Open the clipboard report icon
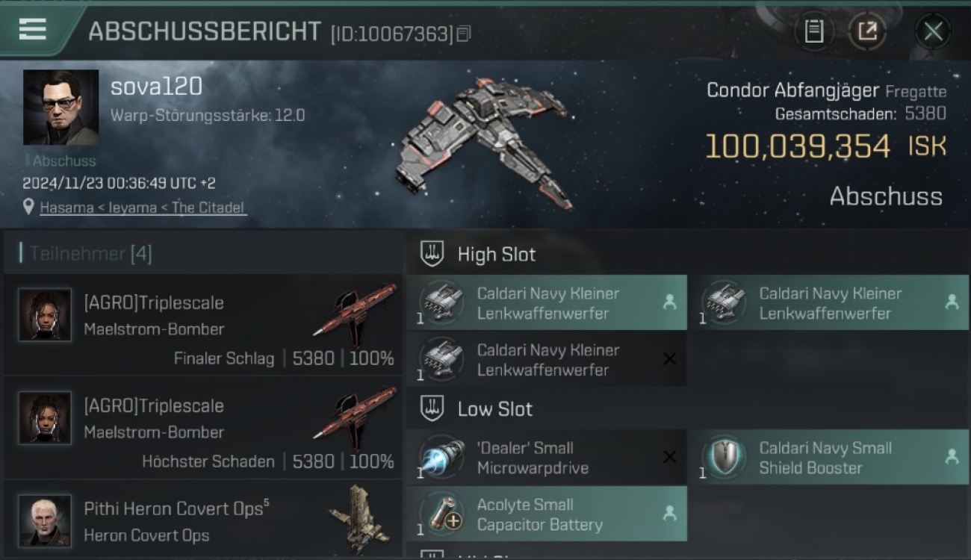The image size is (971, 560). [813, 31]
